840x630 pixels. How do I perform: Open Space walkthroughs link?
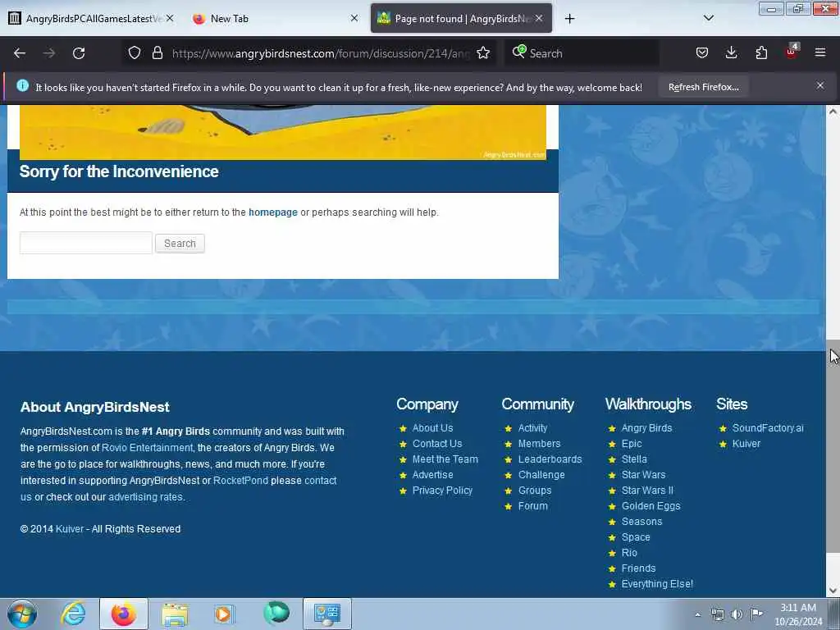click(x=636, y=536)
